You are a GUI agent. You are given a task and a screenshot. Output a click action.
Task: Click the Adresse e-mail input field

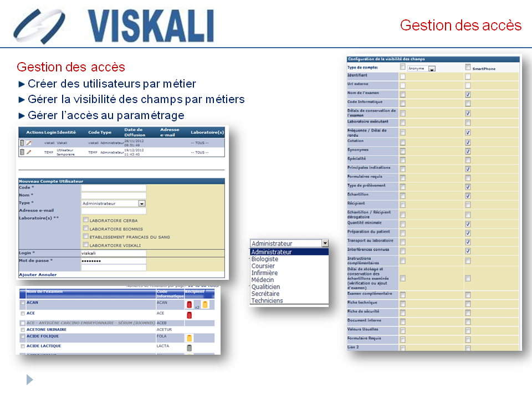coord(114,211)
